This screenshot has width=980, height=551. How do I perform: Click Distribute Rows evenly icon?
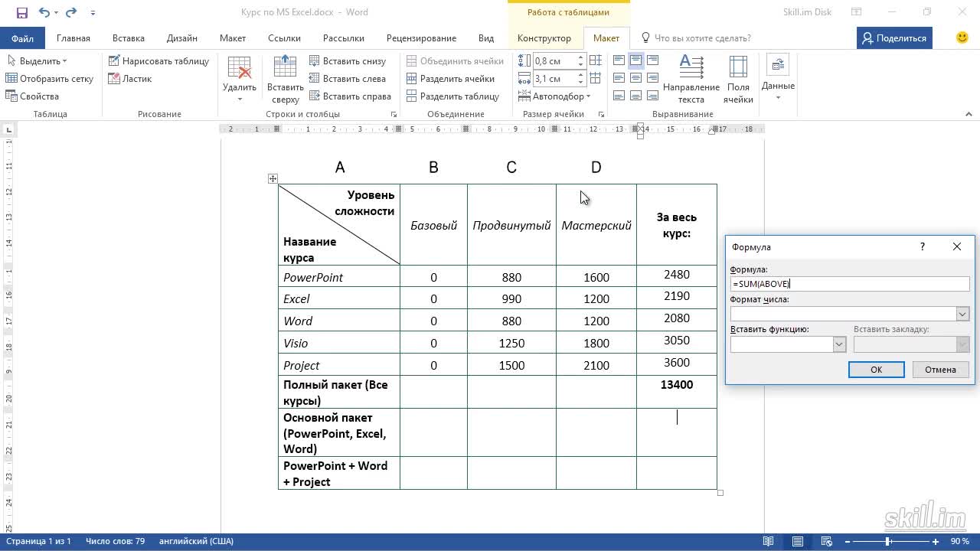[x=596, y=60]
